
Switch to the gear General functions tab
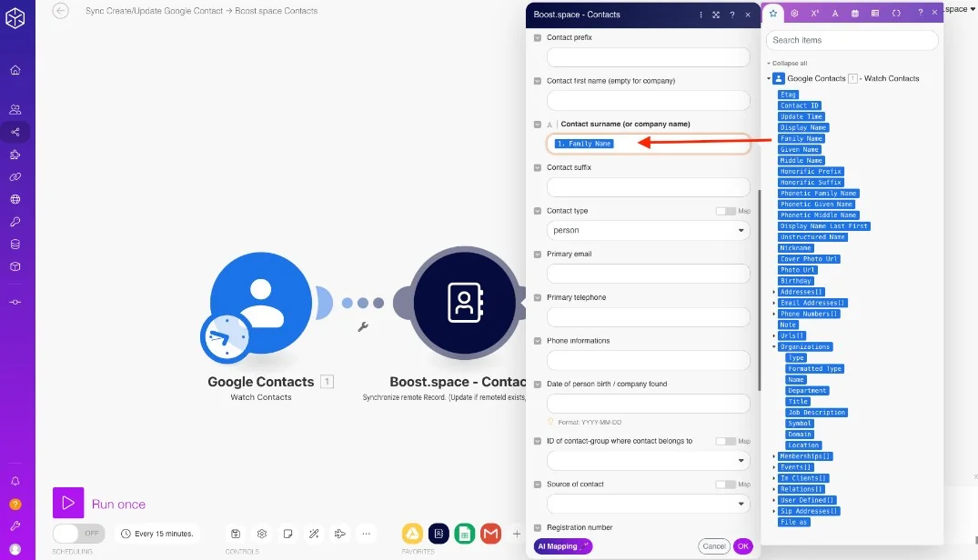pyautogui.click(x=794, y=13)
